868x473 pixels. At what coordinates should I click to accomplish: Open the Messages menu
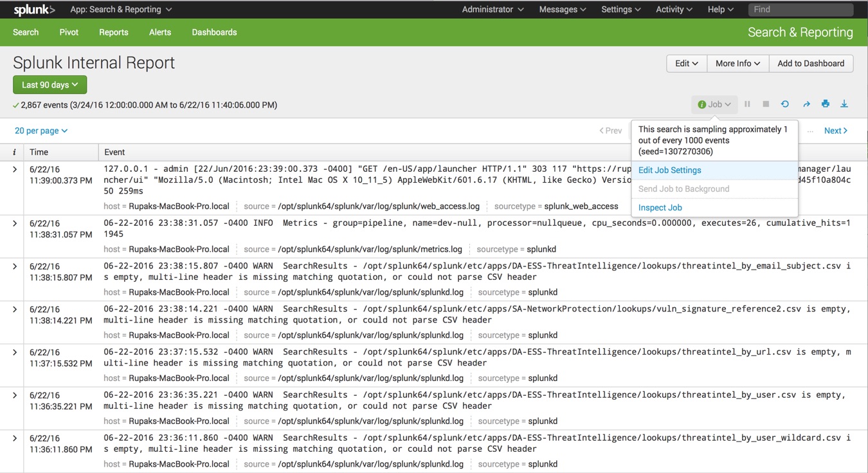[x=563, y=10]
